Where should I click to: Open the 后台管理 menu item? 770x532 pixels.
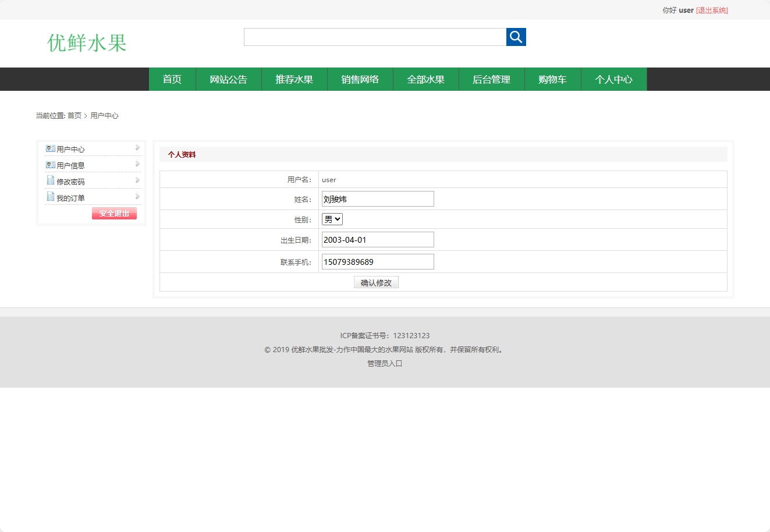pos(491,79)
